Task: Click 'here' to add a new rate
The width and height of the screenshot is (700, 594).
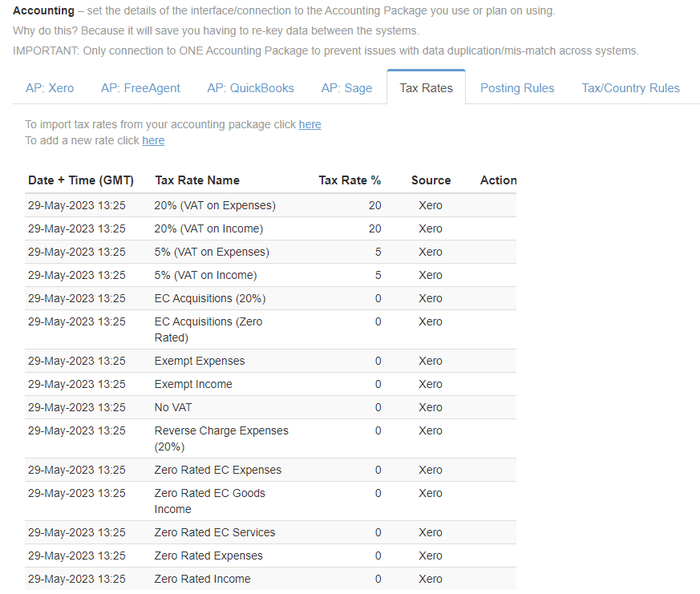Action: click(x=153, y=140)
